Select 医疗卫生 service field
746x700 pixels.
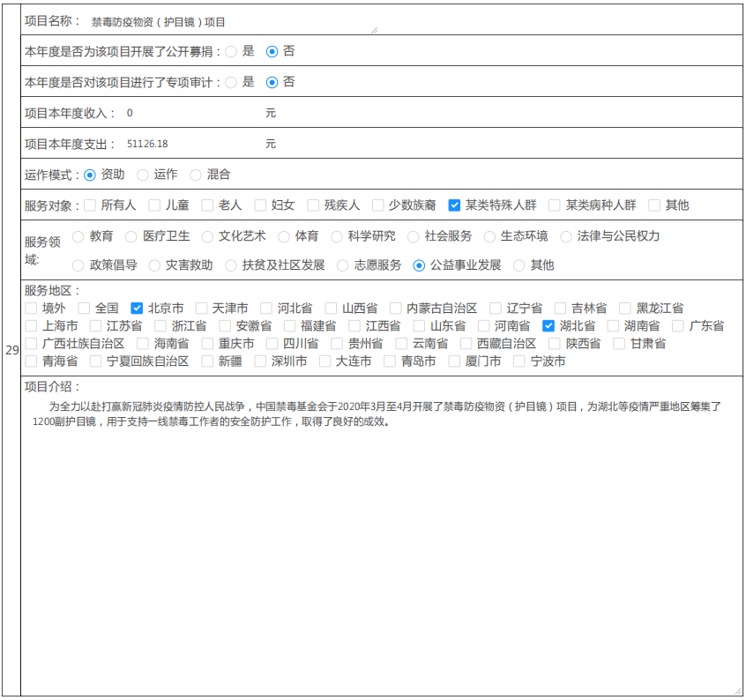131,236
